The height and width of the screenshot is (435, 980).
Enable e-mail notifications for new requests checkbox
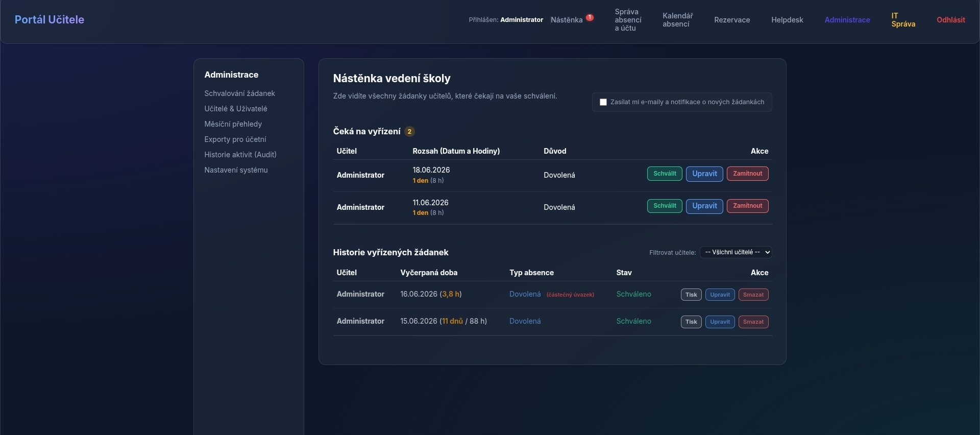(x=603, y=102)
